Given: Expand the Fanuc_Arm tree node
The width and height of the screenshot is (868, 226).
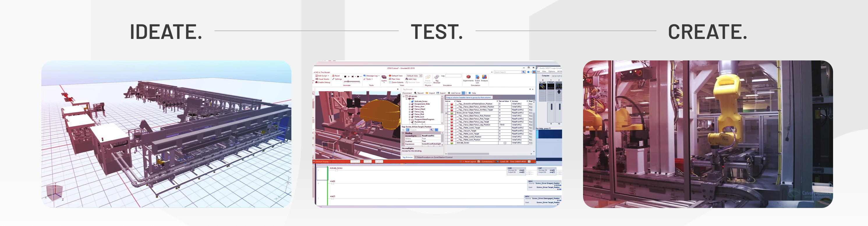Looking at the screenshot, I should coord(409,107).
